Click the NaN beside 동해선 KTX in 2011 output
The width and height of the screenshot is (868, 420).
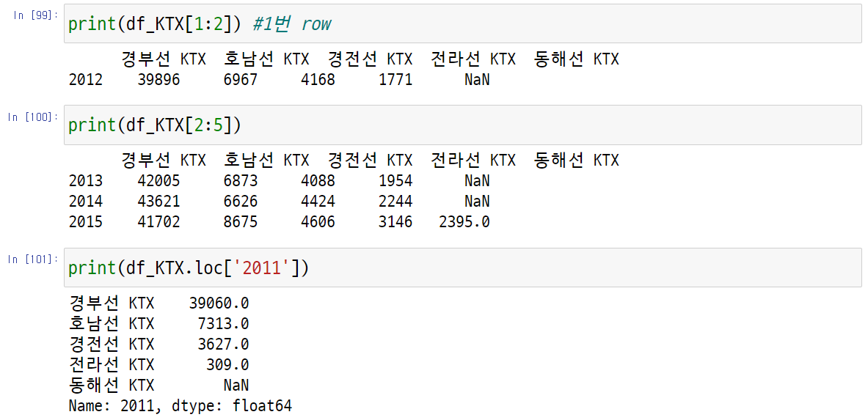coord(236,385)
